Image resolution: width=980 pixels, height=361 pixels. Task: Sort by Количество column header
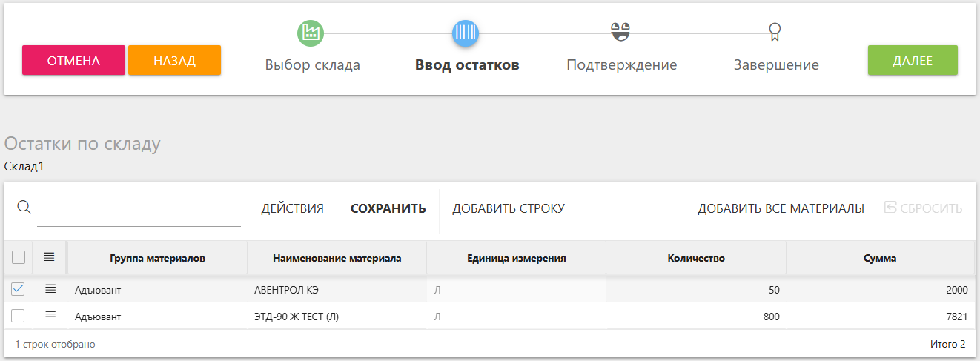(696, 258)
